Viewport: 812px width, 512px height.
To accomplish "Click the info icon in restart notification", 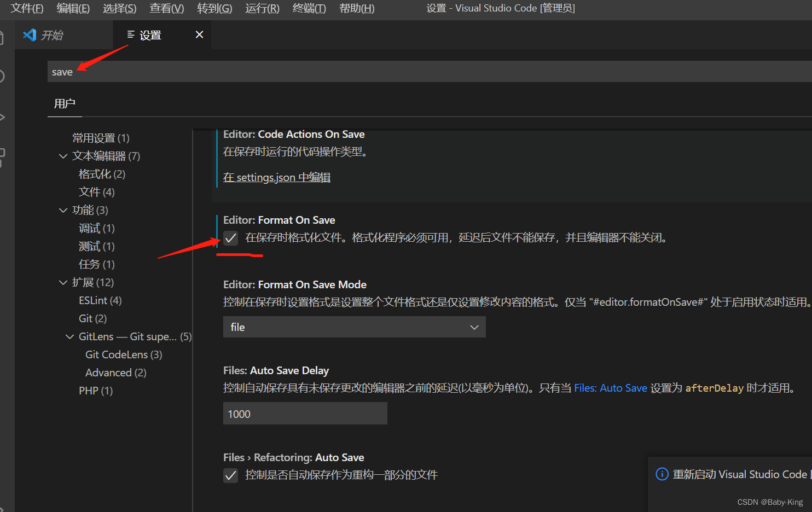I will pyautogui.click(x=662, y=474).
